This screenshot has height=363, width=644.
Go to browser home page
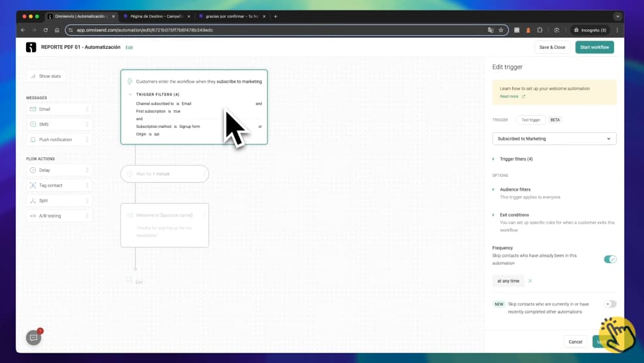tap(57, 30)
